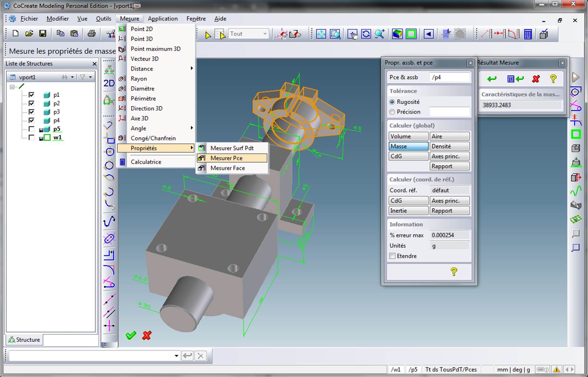Enable the Etendre checkbox
The width and height of the screenshot is (588, 377).
(392, 256)
